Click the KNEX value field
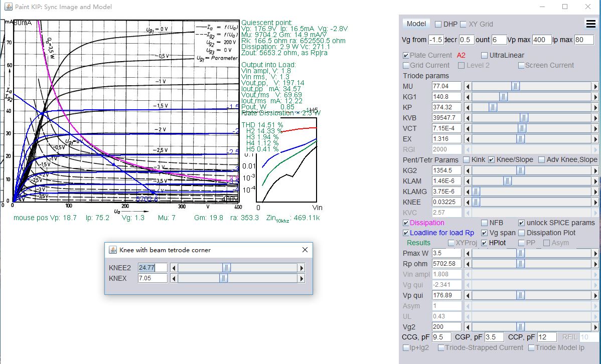The width and height of the screenshot is (601, 364). point(153,278)
